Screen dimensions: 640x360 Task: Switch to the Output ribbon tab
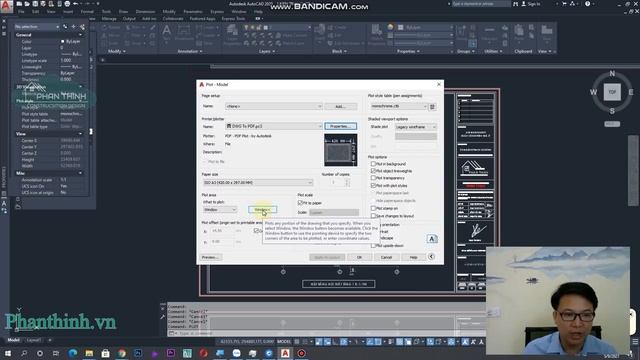[129, 19]
